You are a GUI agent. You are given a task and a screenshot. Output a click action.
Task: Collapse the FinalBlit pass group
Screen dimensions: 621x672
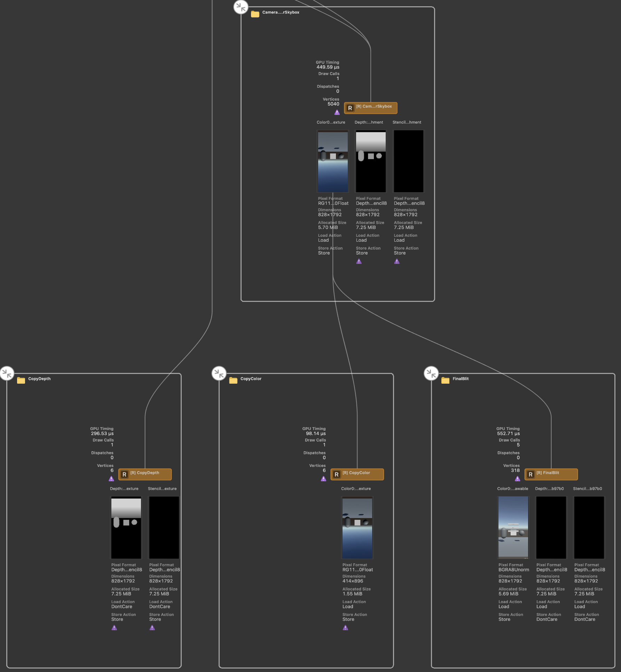(431, 373)
